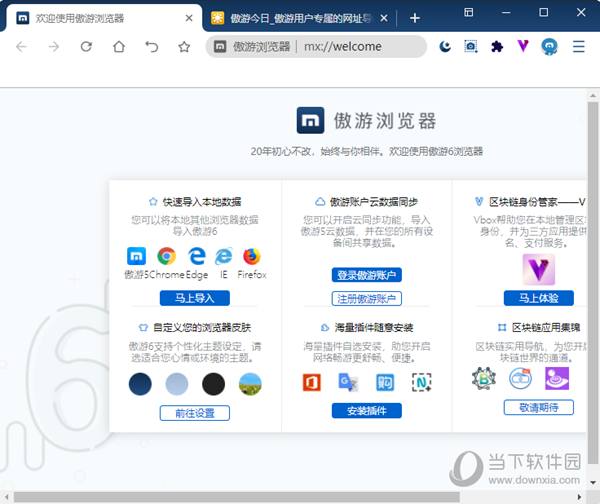
Task: Click the 区块链应用集锦 heading
Action: [546, 328]
